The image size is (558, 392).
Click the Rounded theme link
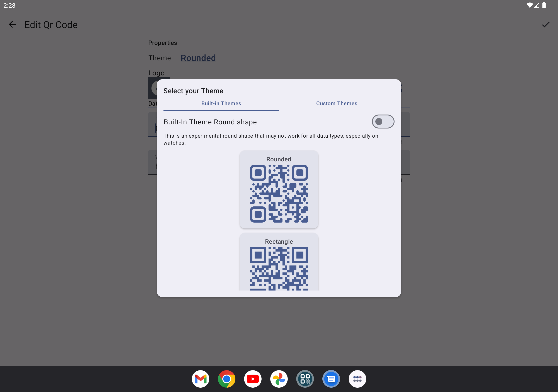click(x=198, y=58)
